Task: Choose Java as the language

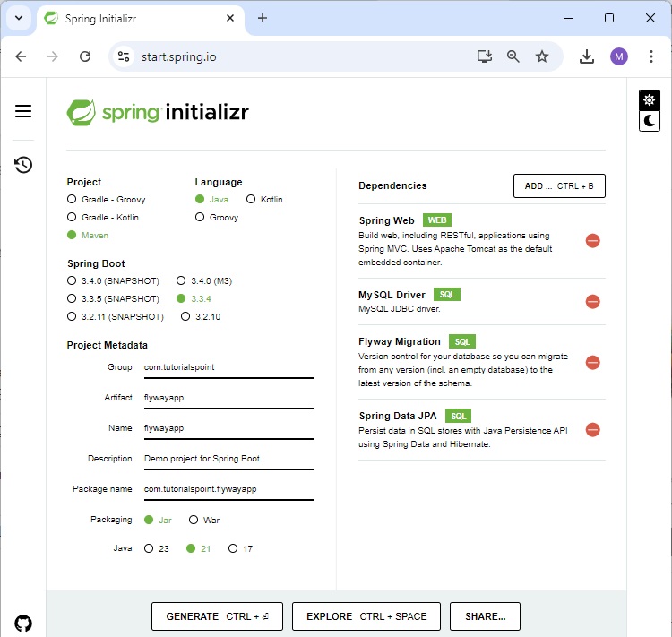Action: pyautogui.click(x=211, y=199)
